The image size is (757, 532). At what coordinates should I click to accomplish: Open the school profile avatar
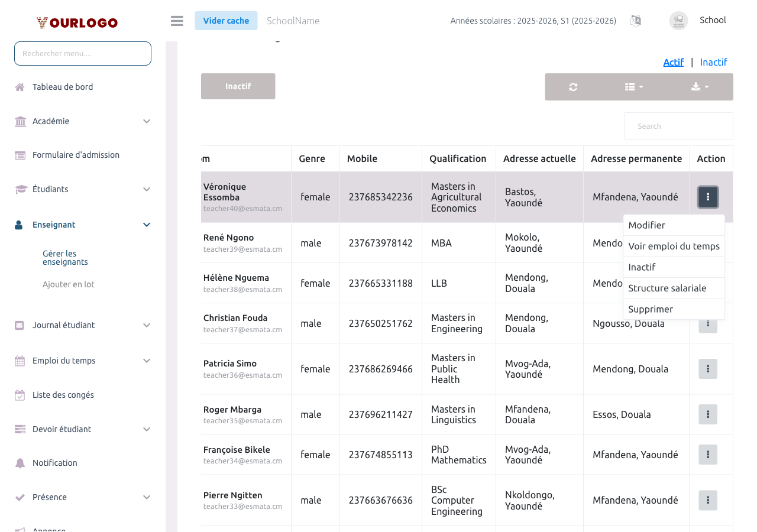click(678, 21)
